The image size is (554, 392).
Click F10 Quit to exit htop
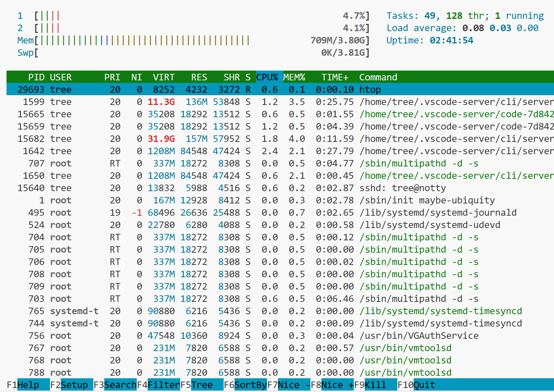pyautogui.click(x=416, y=385)
